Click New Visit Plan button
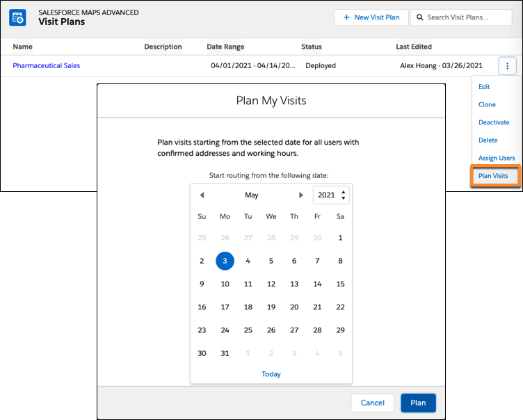 pyautogui.click(x=371, y=17)
